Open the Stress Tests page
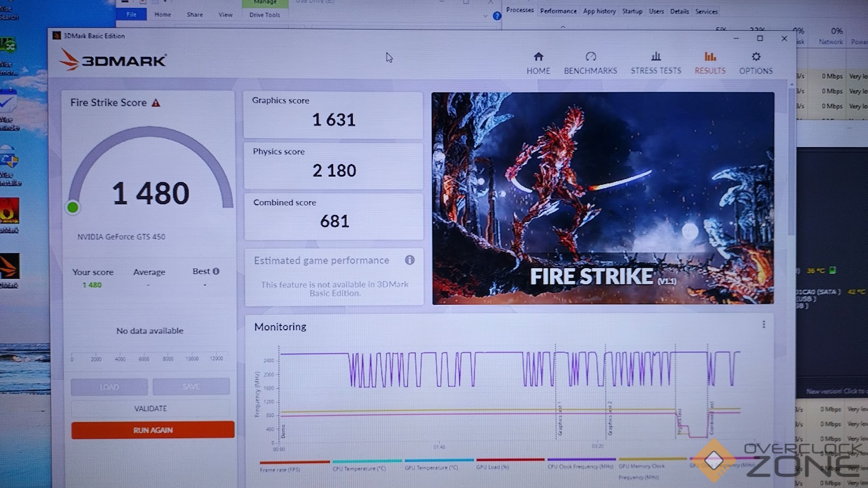The width and height of the screenshot is (868, 488). click(656, 63)
